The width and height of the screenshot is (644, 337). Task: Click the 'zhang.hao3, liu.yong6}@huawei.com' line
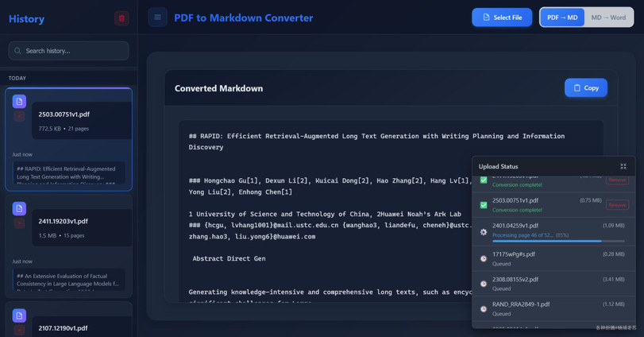(x=253, y=236)
